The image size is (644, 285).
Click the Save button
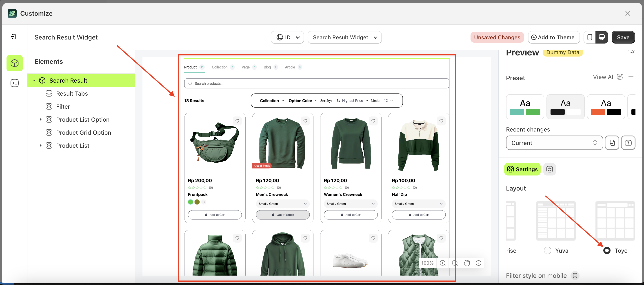click(x=623, y=37)
